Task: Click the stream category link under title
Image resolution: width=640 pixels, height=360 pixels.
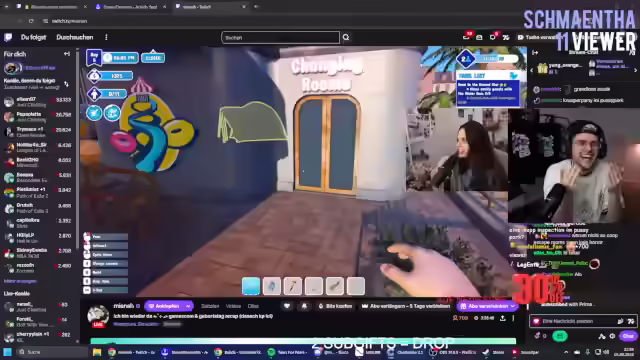Action: tap(136, 324)
